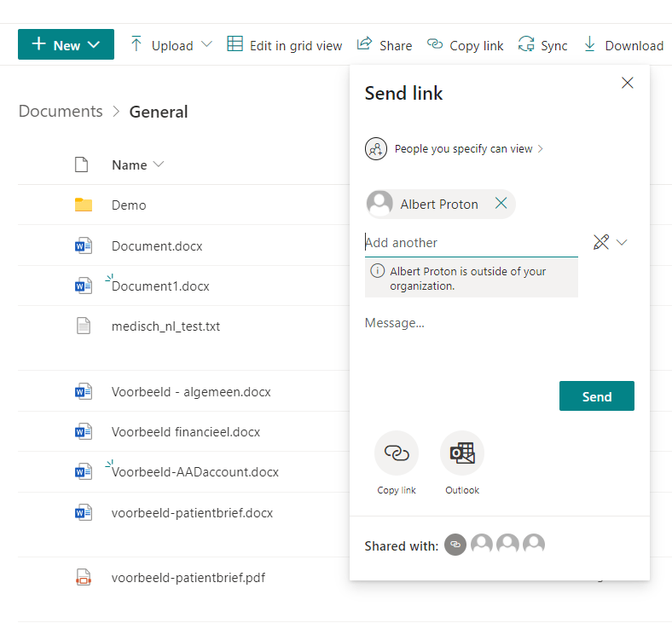
Task: Navigate to Documents breadcrumb link
Action: click(61, 112)
